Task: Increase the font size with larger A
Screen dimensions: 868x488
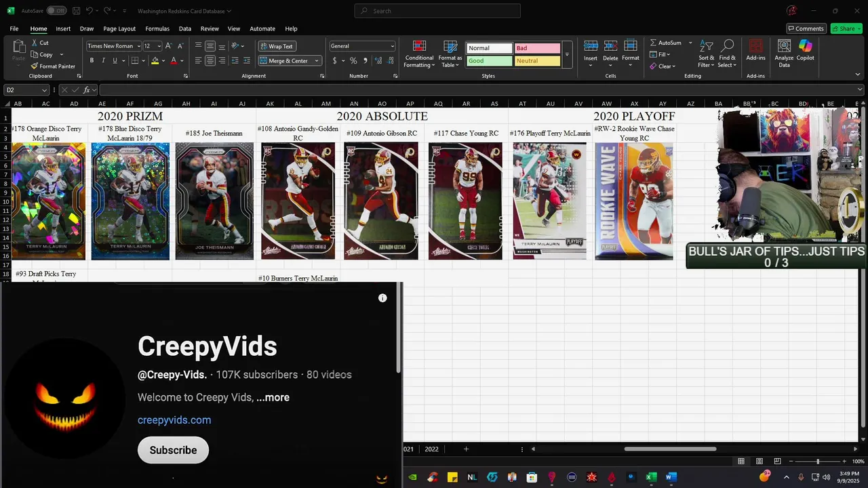Action: (169, 46)
